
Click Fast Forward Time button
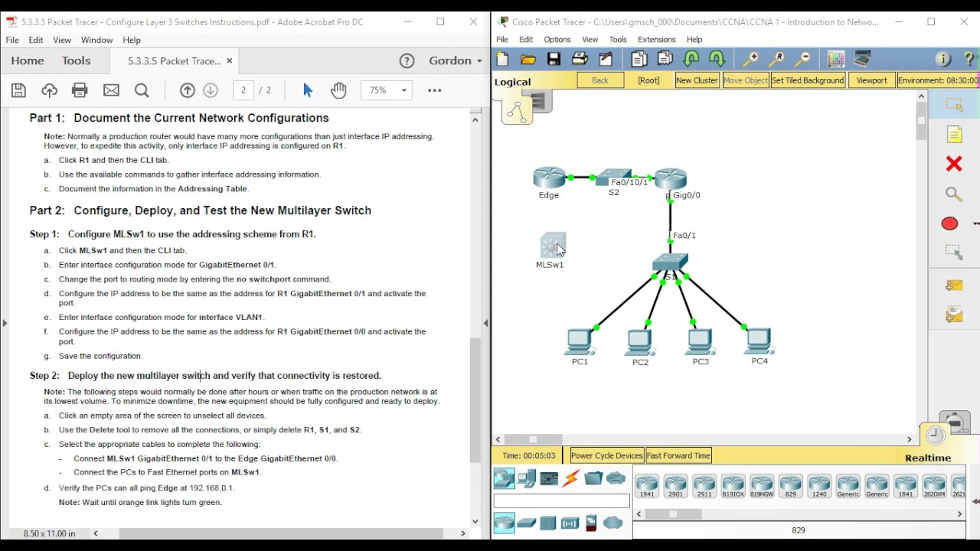pos(678,455)
